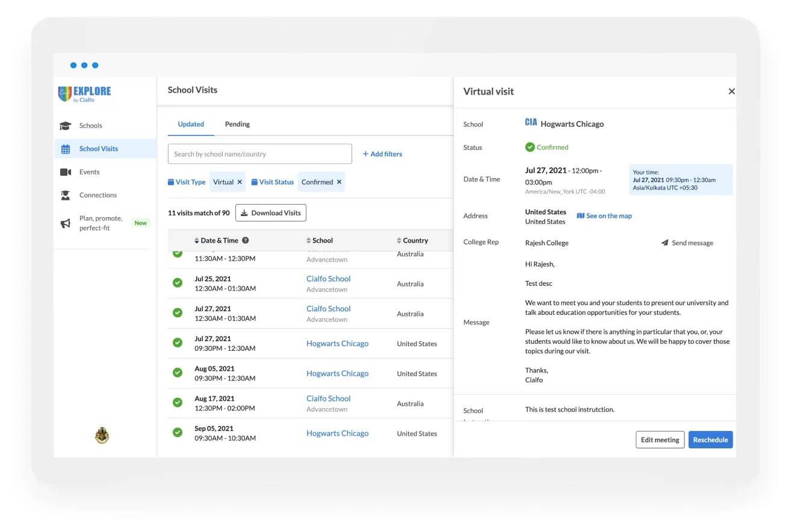Remove the Virtual visit type filter
This screenshot has width=794, height=532.
(240, 182)
